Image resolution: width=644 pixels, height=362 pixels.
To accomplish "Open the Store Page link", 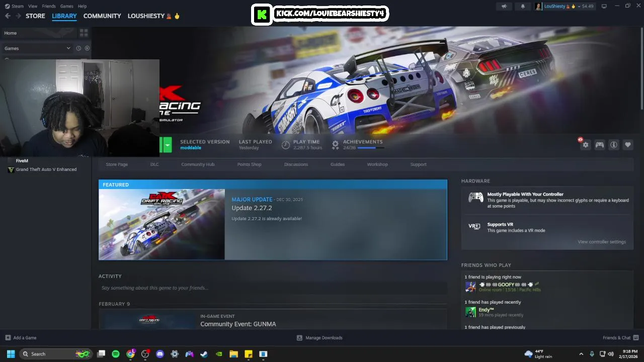I will tap(117, 164).
